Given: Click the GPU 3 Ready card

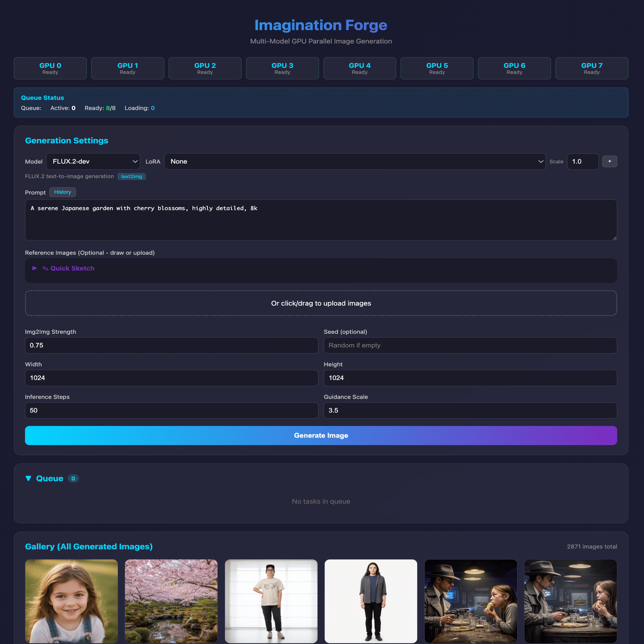Looking at the screenshot, I should pyautogui.click(x=282, y=68).
